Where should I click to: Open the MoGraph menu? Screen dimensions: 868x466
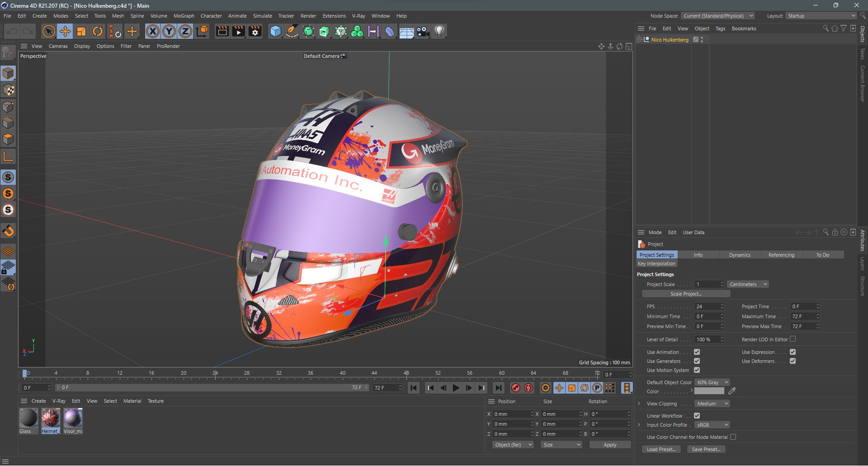click(184, 16)
